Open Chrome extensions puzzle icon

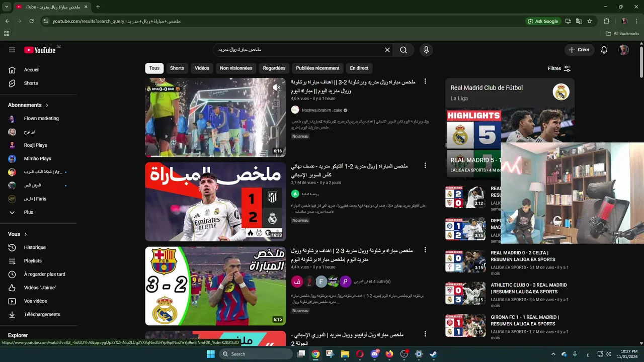pos(607,21)
